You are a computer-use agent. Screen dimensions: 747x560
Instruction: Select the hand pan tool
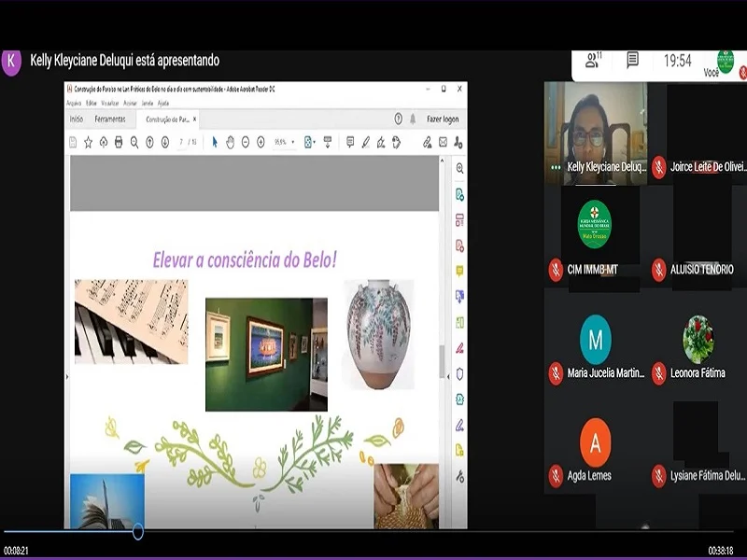tap(230, 143)
